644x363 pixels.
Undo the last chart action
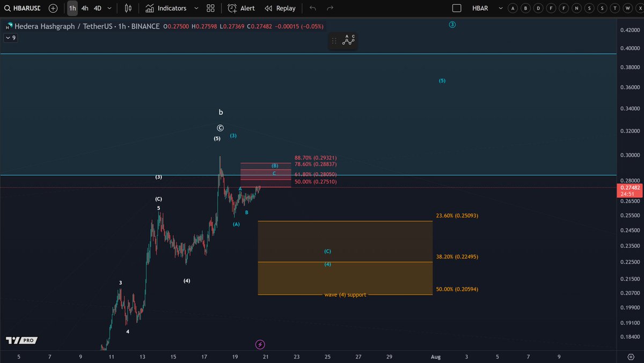313,8
